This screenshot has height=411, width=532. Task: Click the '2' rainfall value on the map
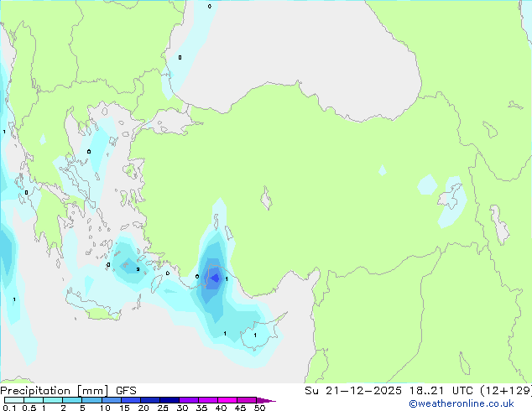point(138,269)
